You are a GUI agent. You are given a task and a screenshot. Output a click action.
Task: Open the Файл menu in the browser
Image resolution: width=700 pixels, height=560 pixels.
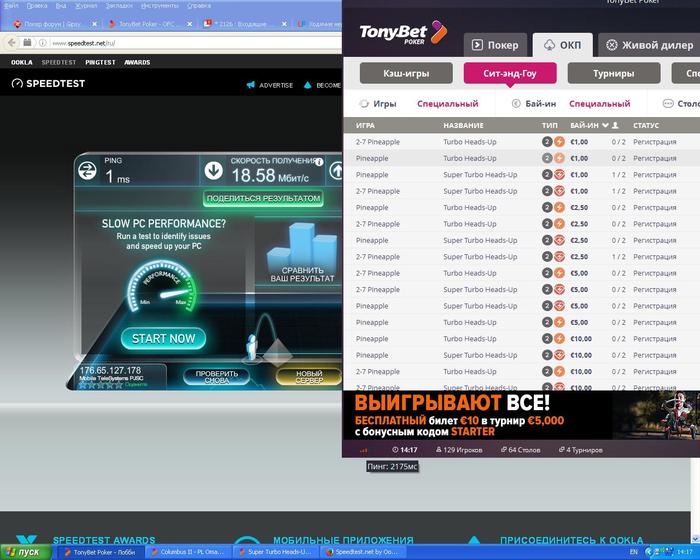(11, 6)
